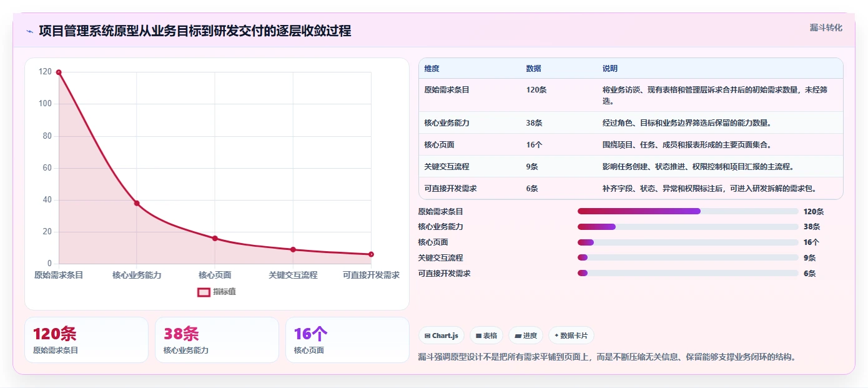Click the 16个 table cell

534,145
